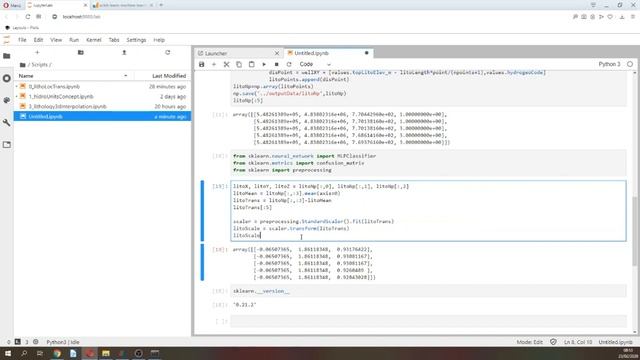Upload files with the upload arrow icon
The image size is (640, 360).
pos(124,53)
